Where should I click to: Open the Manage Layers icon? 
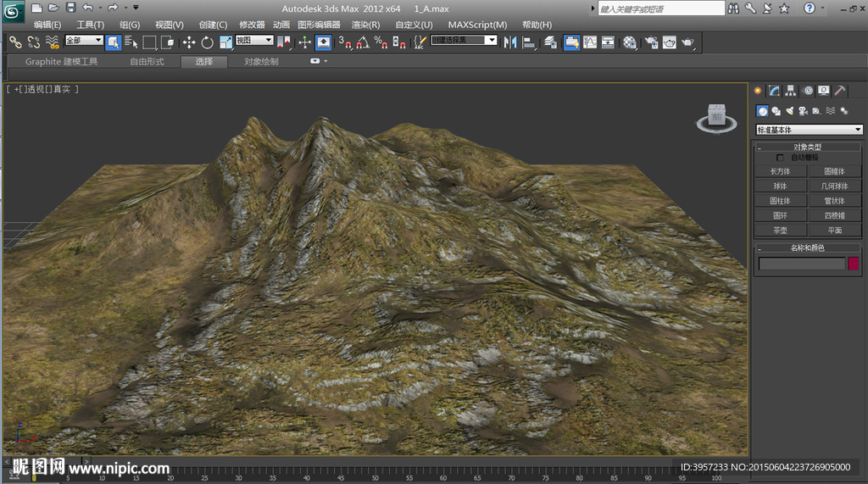(550, 42)
